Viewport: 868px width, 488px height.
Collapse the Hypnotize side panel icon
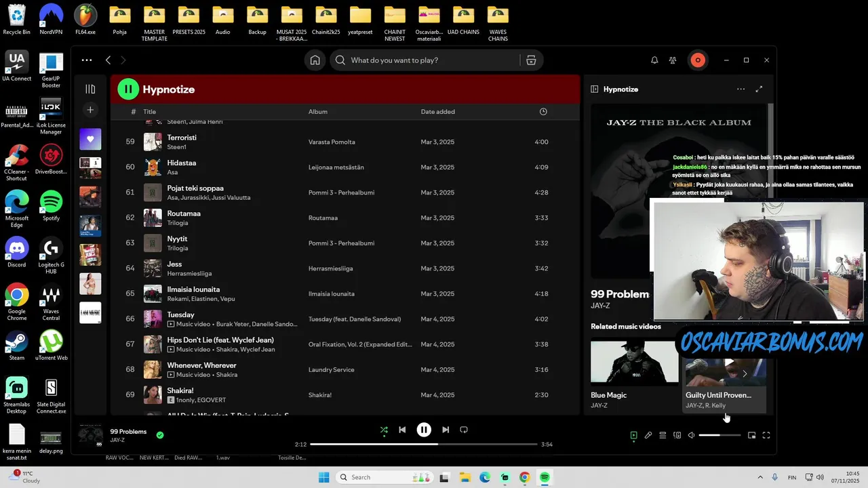(x=595, y=89)
